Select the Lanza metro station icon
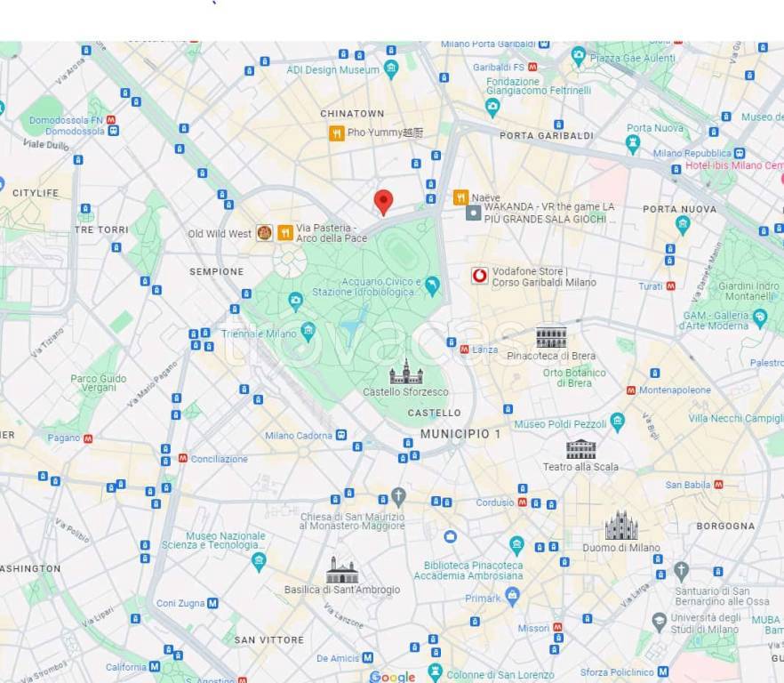 point(464,350)
